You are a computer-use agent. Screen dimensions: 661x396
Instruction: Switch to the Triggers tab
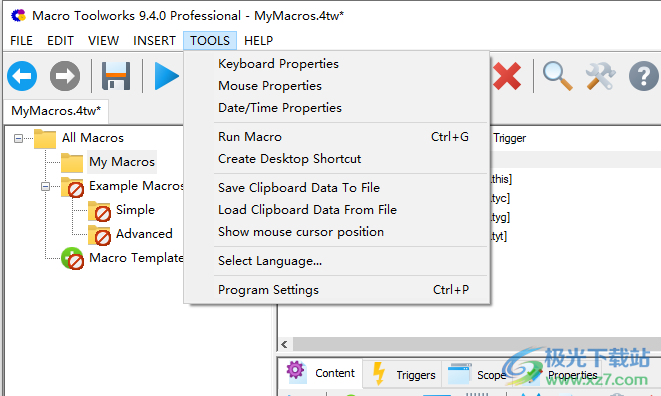point(402,374)
